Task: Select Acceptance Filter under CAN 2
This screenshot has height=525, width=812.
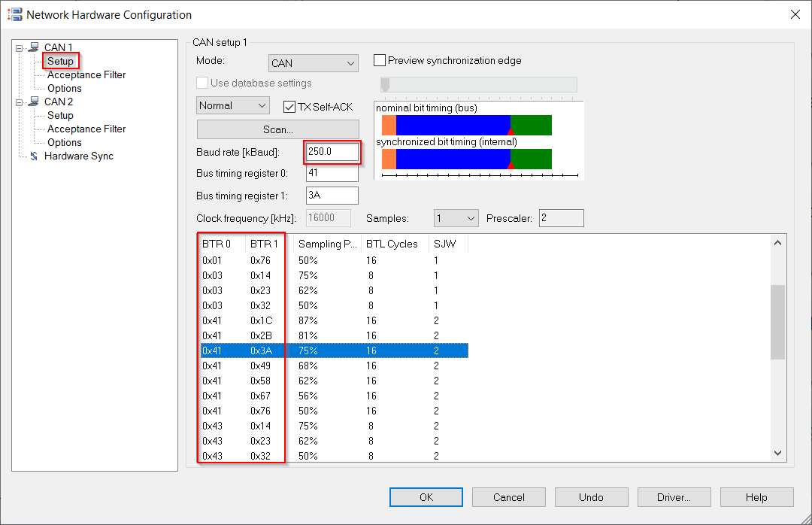Action: [x=86, y=129]
